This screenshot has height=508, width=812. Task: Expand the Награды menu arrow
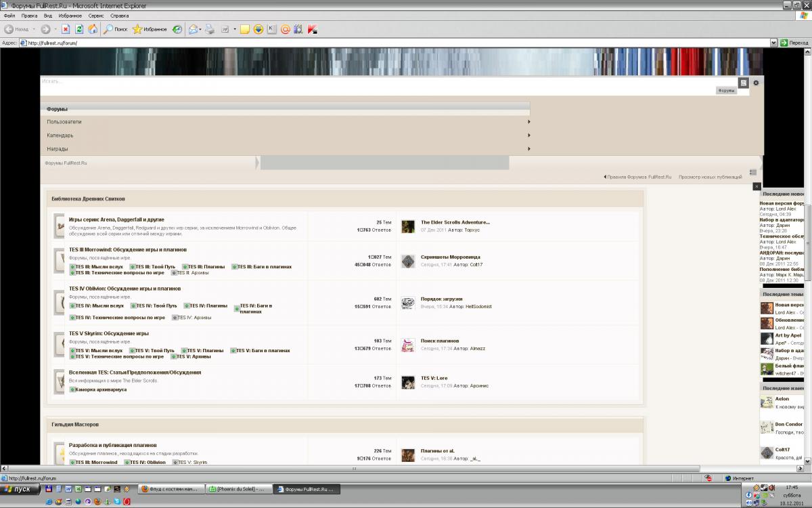(x=528, y=149)
